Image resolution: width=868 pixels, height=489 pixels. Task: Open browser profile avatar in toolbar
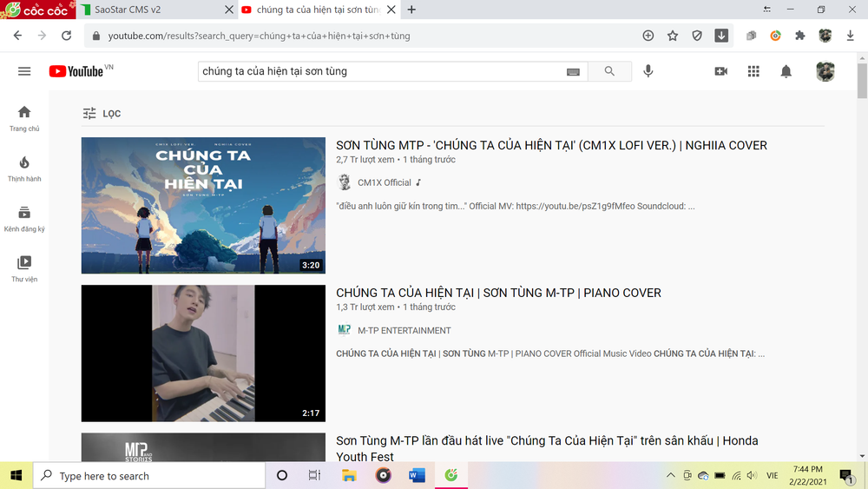click(825, 36)
